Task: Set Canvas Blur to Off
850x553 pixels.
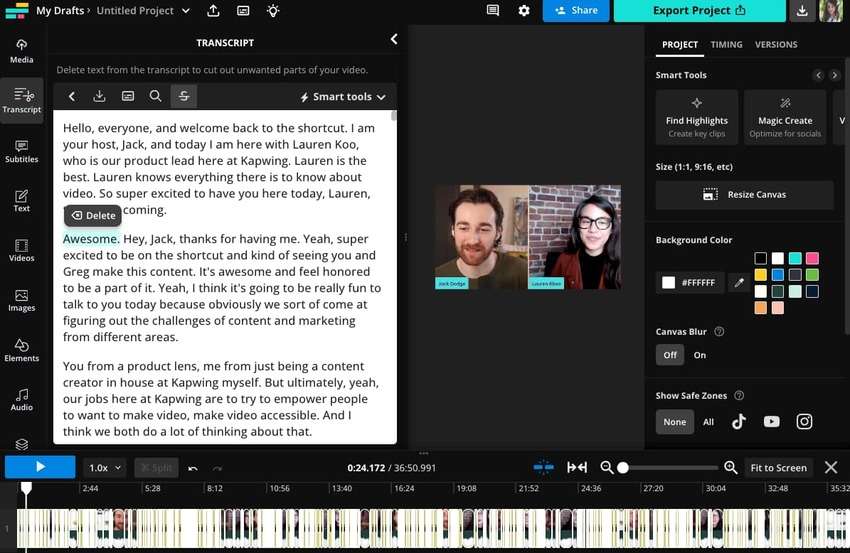Action: click(670, 355)
